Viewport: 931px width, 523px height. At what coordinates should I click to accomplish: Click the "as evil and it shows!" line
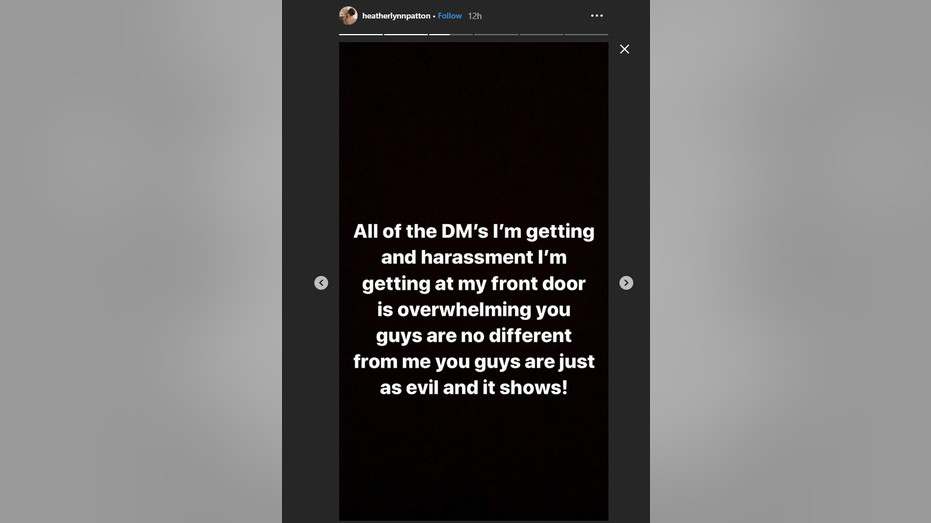pos(473,387)
